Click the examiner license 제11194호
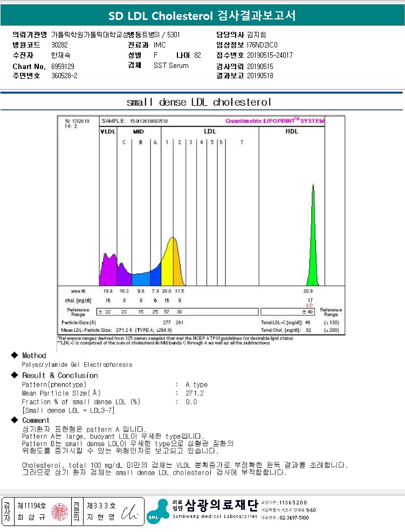The width and height of the screenshot is (405, 532). tap(31, 506)
